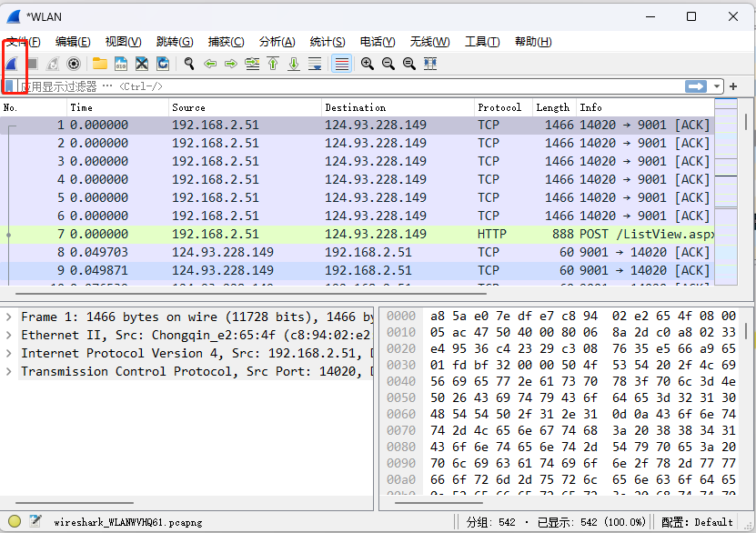Open the 视图(V) menu
Screen dimensions: 756x533
click(124, 42)
